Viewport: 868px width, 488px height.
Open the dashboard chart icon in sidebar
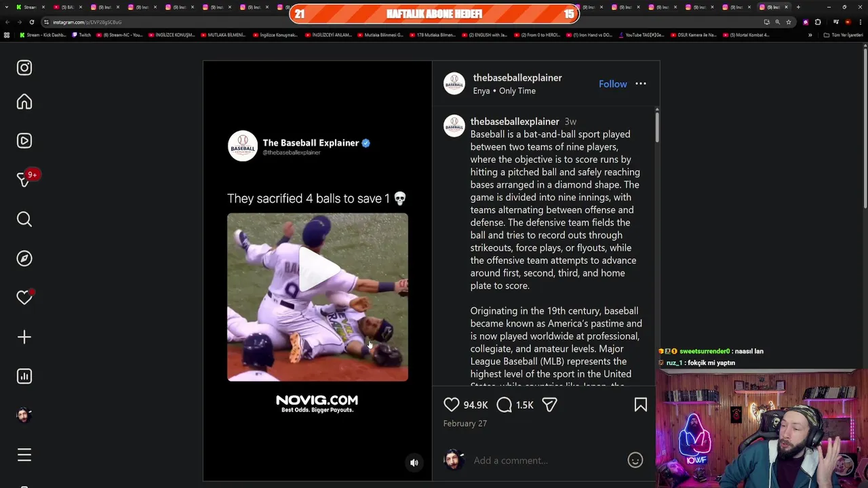point(24,376)
